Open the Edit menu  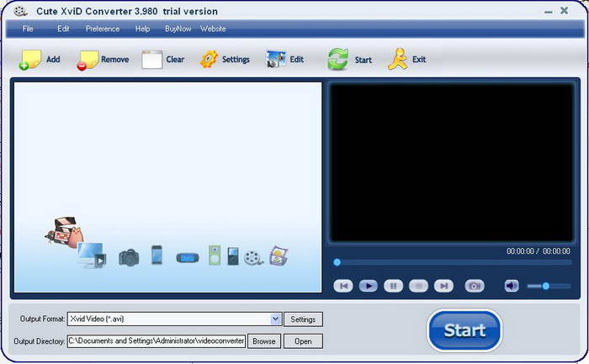pos(63,29)
